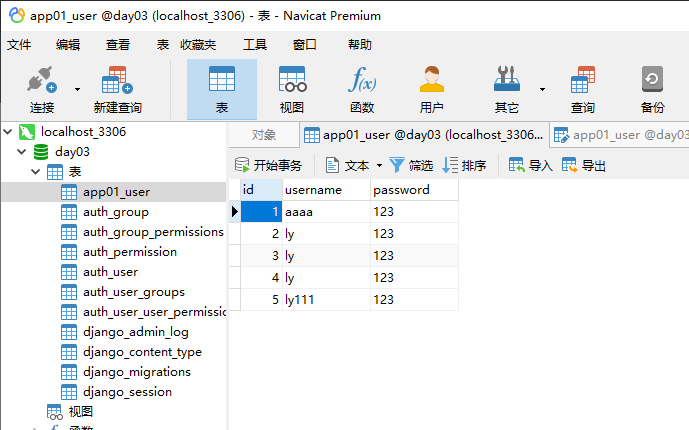Click the username cell 'aaaa'

coord(326,212)
